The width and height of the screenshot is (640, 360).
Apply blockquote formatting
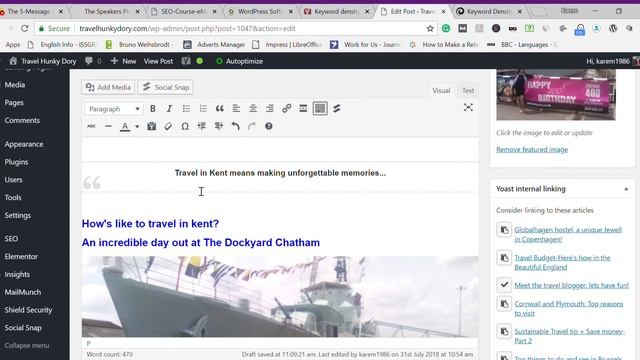[220, 109]
